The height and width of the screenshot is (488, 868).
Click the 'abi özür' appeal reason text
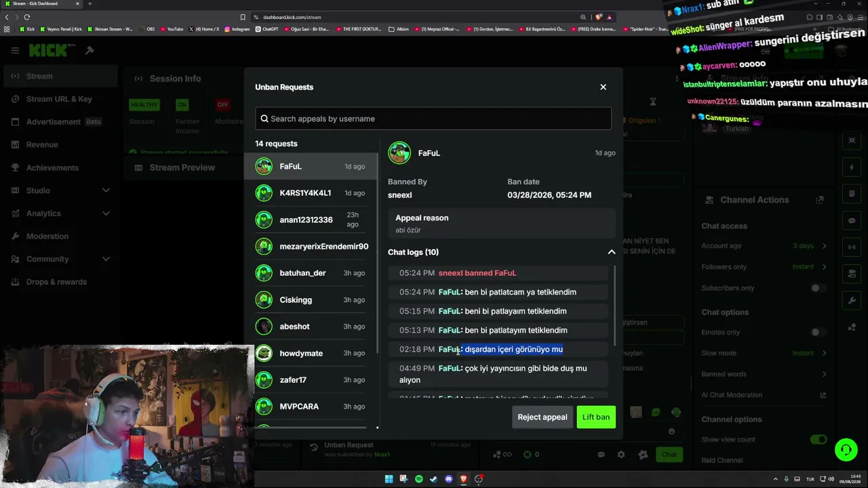click(408, 230)
